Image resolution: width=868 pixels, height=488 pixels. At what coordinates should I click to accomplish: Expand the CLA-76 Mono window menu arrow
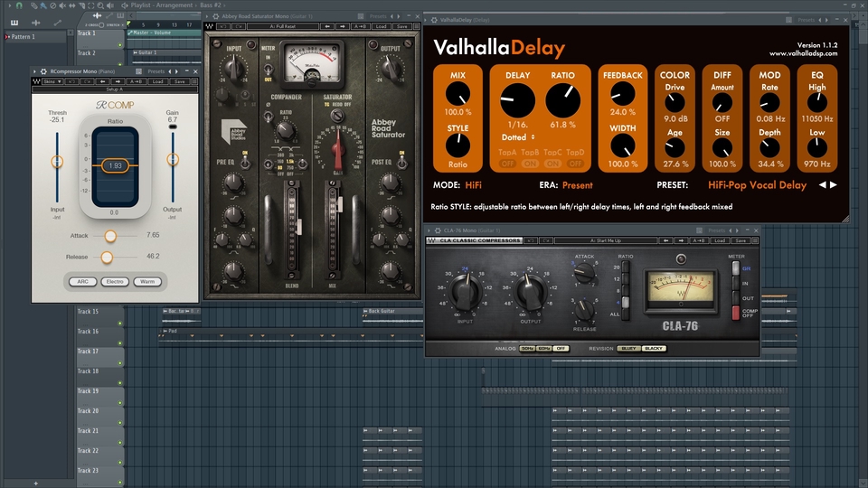point(429,230)
